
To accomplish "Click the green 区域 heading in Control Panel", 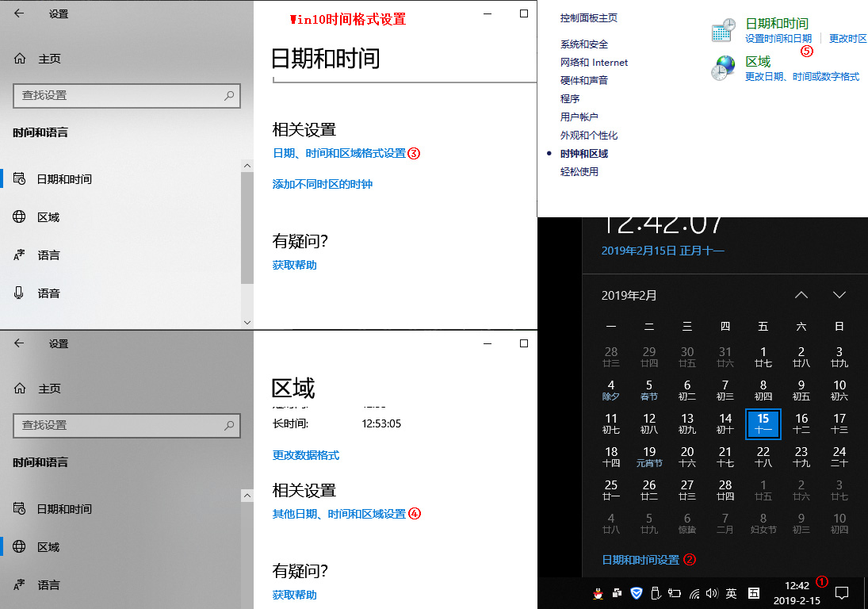I will point(758,61).
